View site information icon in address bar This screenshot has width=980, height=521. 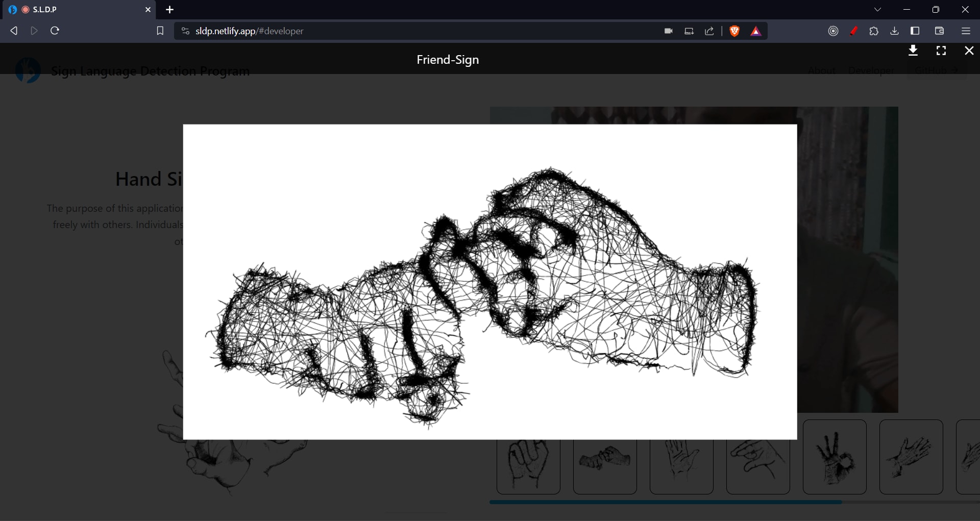tap(185, 31)
